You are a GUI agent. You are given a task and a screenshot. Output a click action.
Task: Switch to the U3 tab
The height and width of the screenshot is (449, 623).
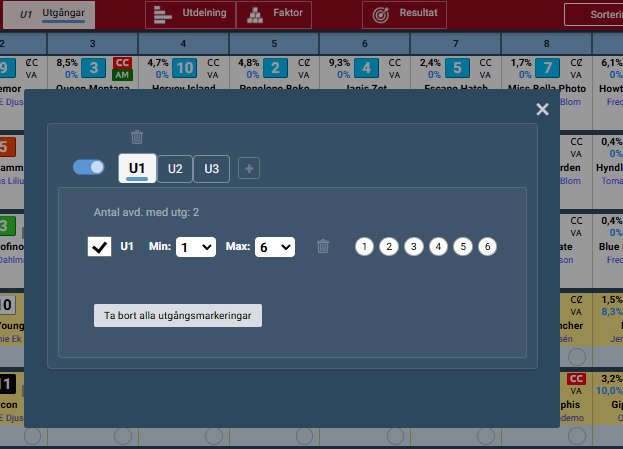(x=211, y=168)
